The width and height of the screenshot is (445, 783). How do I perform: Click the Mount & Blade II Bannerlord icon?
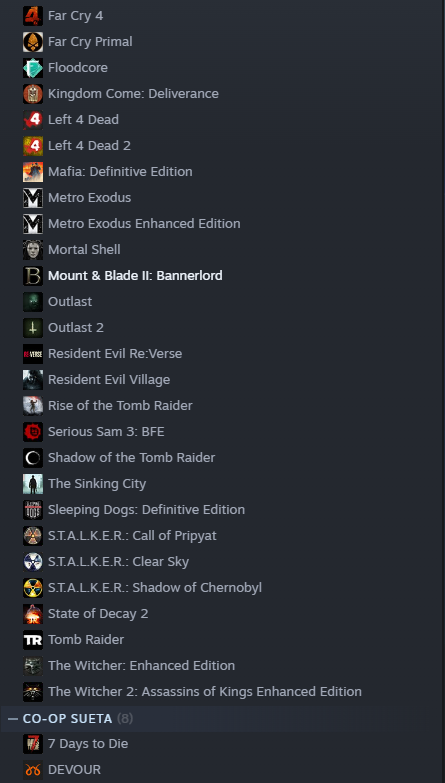pos(33,275)
